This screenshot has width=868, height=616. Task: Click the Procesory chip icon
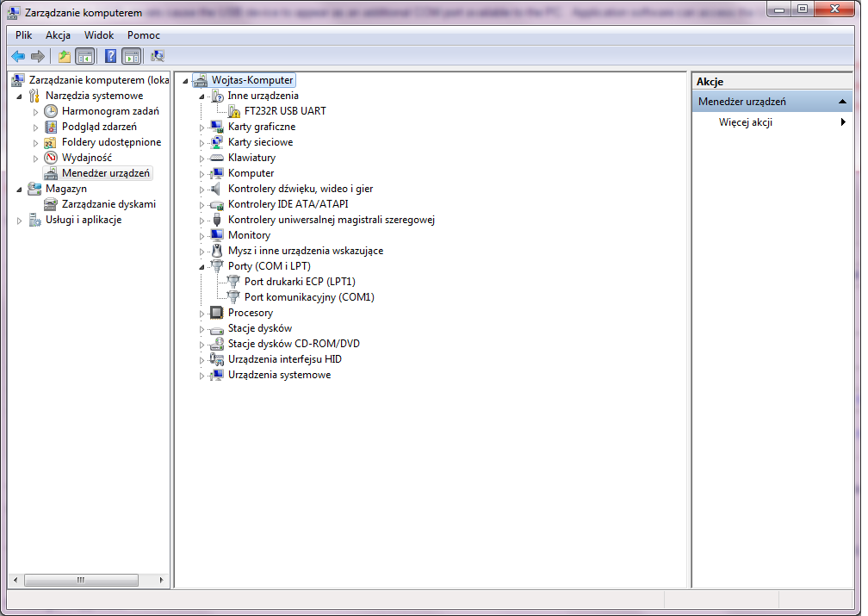click(217, 313)
